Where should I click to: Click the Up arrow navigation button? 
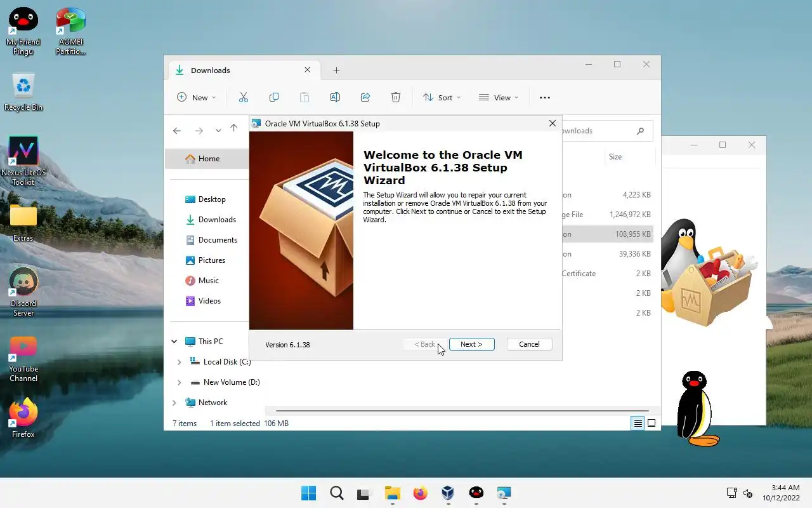[x=233, y=129]
